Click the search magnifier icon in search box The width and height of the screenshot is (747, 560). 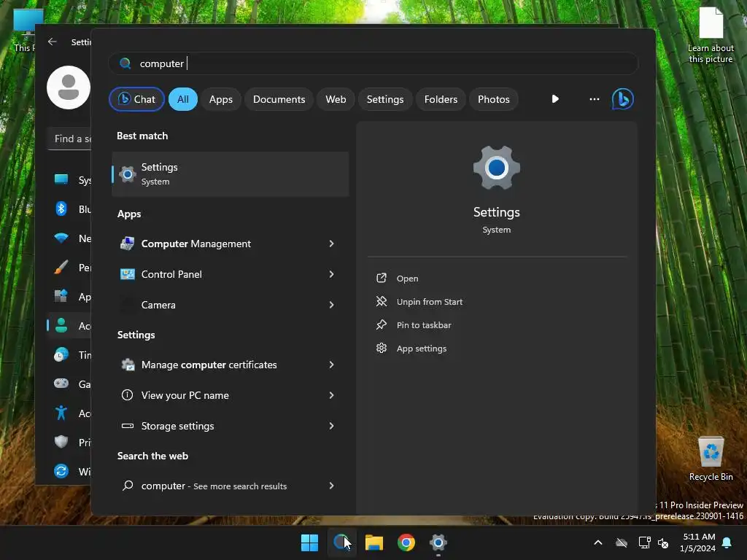point(125,63)
